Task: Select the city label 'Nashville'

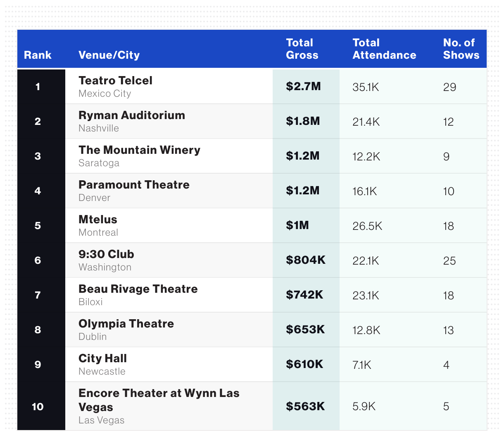Action: [x=99, y=128]
